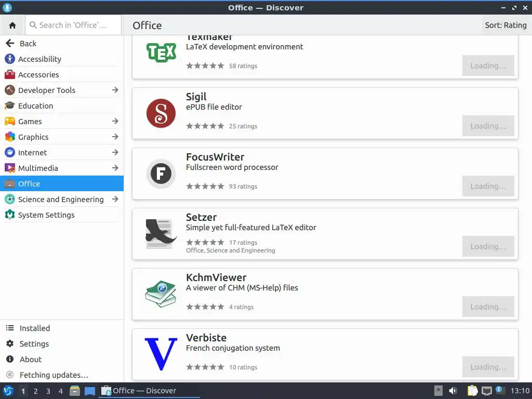The width and height of the screenshot is (532, 399).
Task: Expand the Internet subcategories arrow
Action: [115, 152]
